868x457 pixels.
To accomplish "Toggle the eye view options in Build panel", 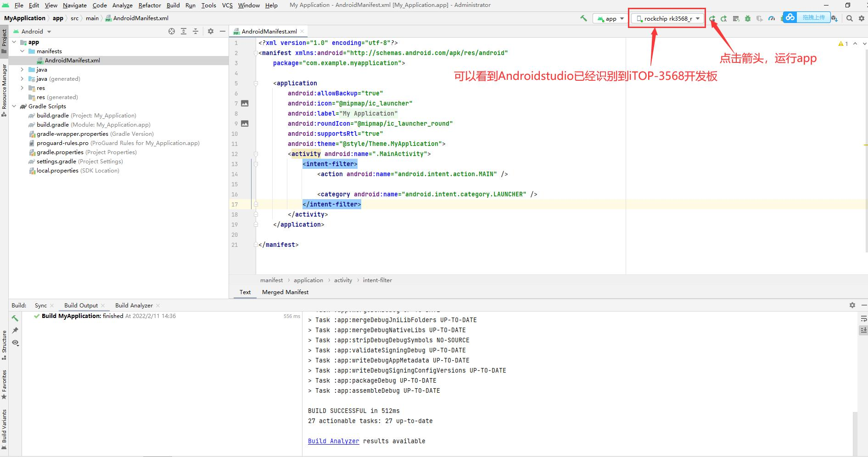I will (15, 343).
